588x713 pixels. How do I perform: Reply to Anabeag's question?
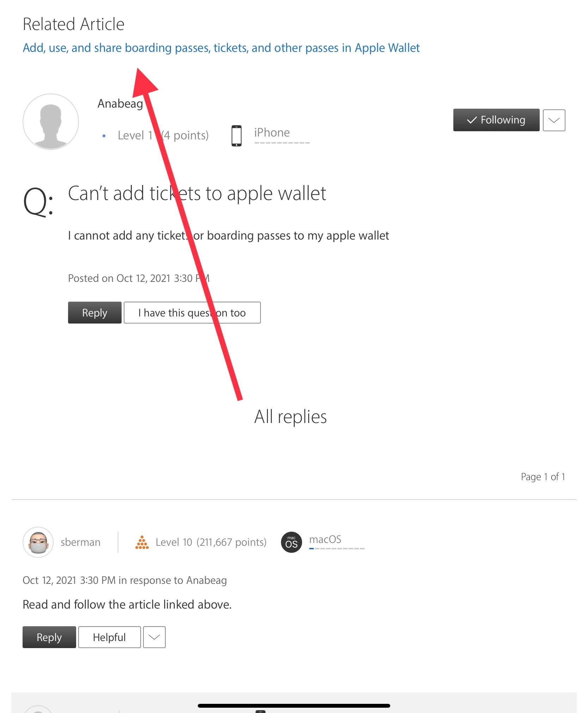coord(95,313)
